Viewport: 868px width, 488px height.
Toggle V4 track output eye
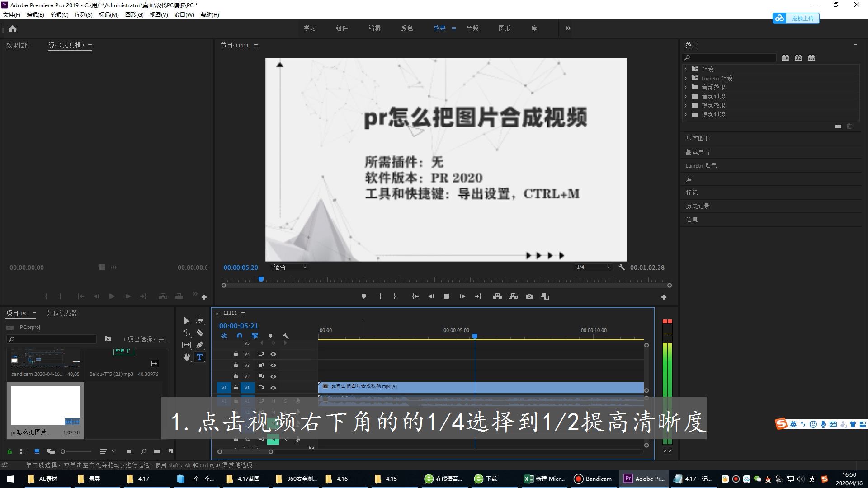273,354
